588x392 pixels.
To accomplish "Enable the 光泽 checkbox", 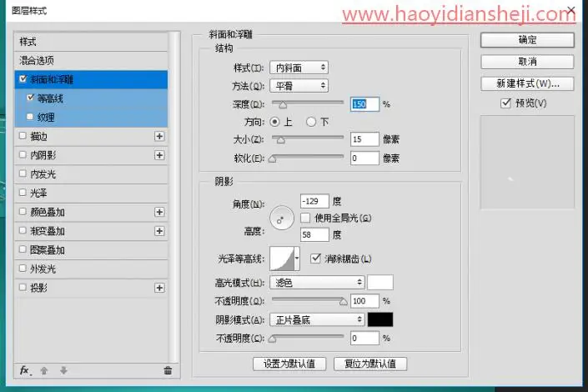I will [x=23, y=193].
